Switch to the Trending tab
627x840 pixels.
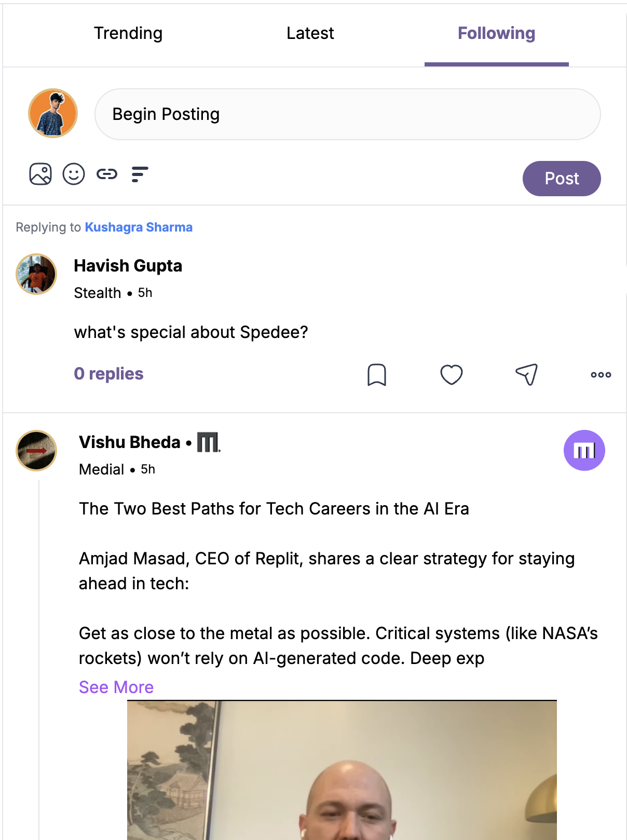click(128, 34)
